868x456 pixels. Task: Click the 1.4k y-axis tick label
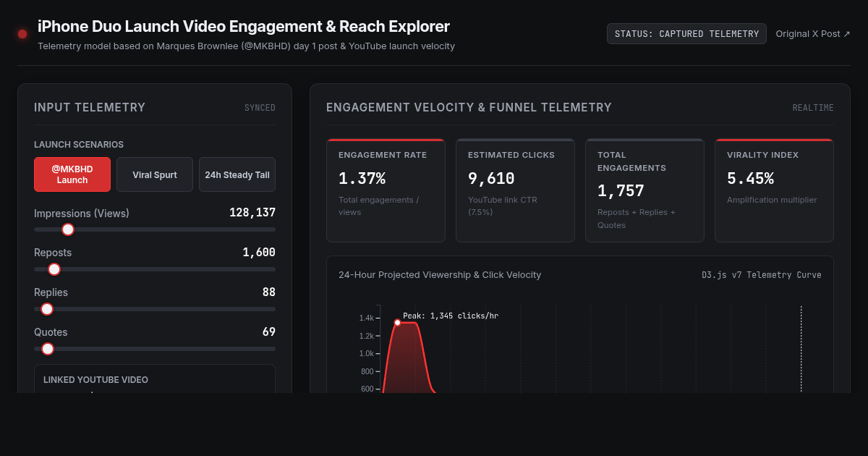[x=367, y=318]
